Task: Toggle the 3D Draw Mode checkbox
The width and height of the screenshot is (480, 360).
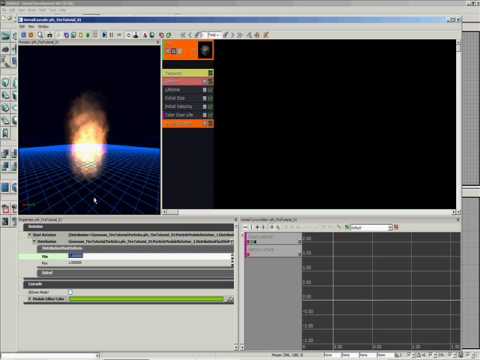Action: click(x=70, y=292)
